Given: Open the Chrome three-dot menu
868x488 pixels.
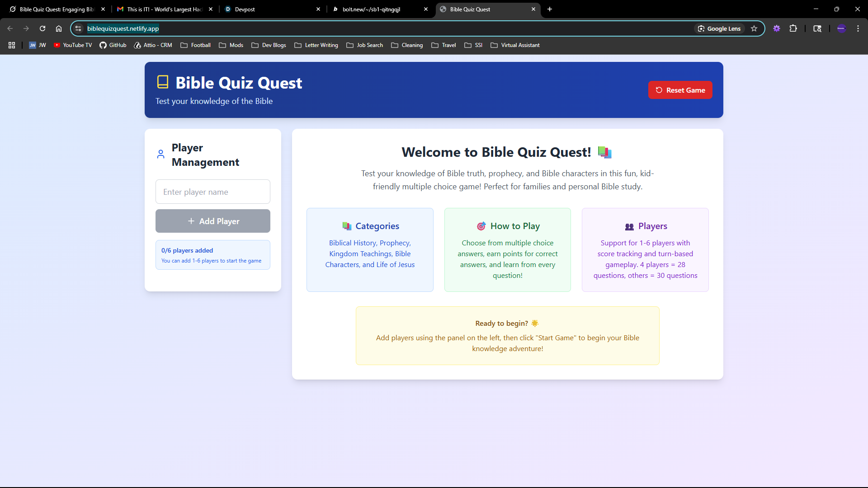Looking at the screenshot, I should [x=858, y=28].
